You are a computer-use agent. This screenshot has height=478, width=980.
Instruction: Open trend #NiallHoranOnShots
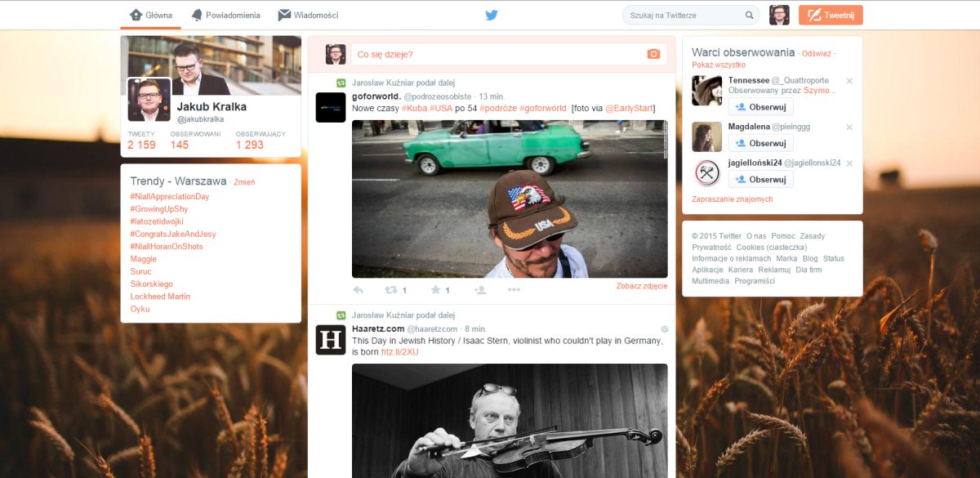[167, 246]
